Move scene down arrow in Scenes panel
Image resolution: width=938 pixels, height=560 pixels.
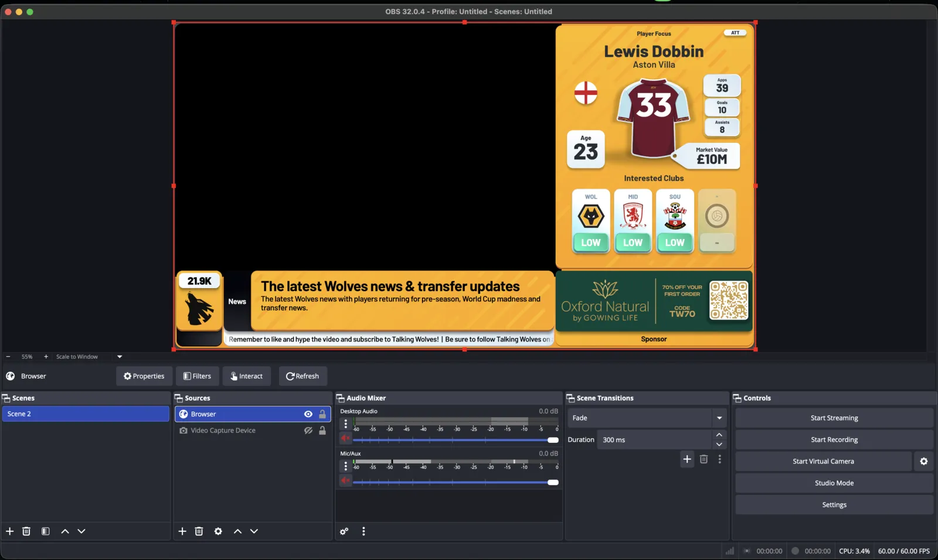[81, 531]
